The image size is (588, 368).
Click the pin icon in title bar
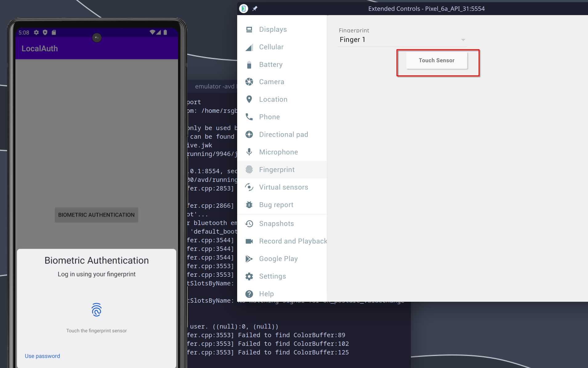click(x=255, y=9)
